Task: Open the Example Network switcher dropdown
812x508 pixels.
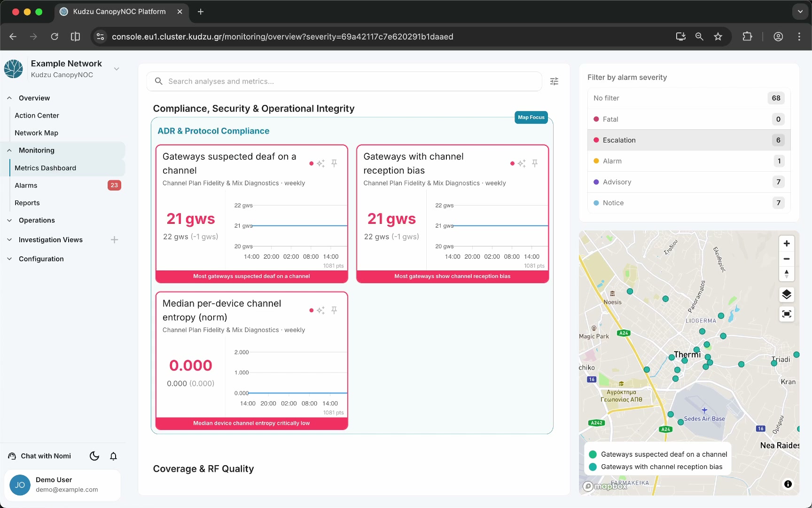Action: (117, 69)
